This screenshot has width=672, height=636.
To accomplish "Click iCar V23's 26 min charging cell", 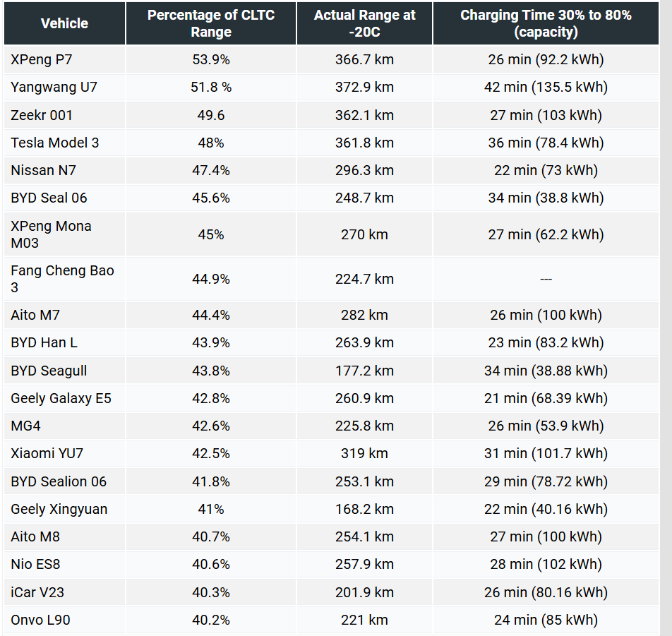I will [x=546, y=592].
